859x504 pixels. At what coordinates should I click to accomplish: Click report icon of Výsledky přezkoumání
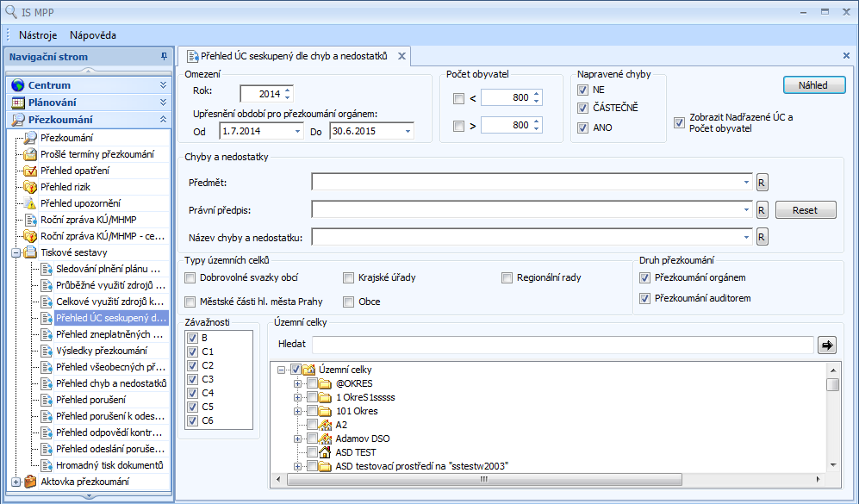[x=47, y=351]
